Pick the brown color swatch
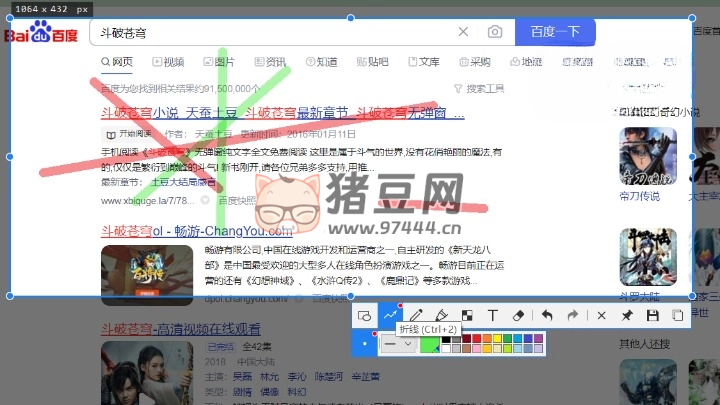 467,349
